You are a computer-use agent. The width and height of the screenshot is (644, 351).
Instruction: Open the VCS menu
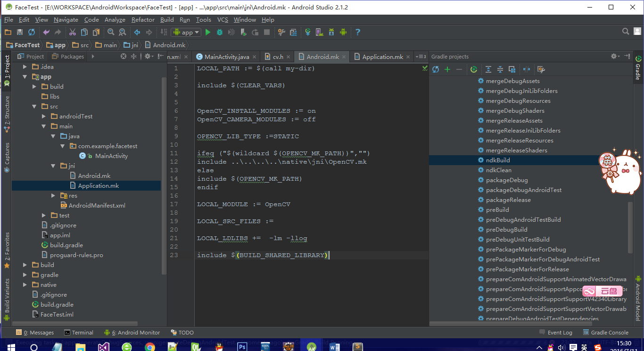[223, 20]
